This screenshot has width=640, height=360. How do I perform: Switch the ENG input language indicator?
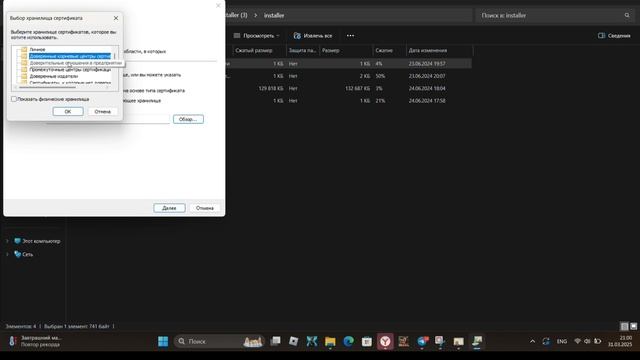(x=562, y=341)
